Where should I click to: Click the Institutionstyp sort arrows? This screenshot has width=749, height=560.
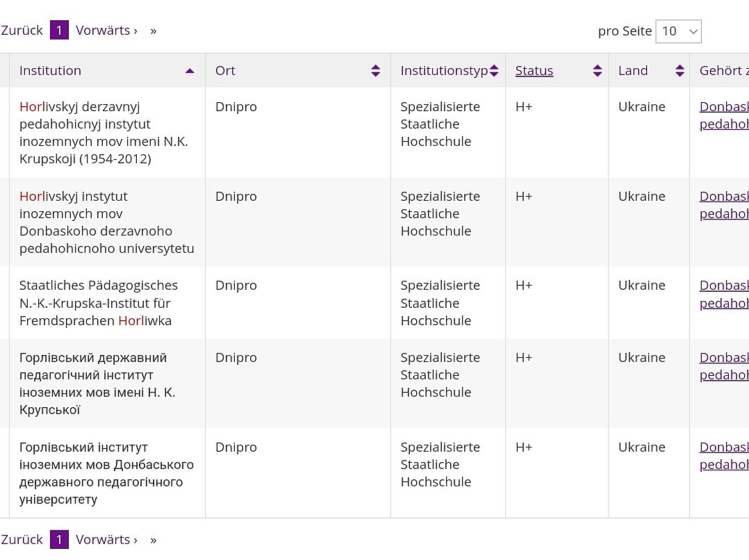494,71
